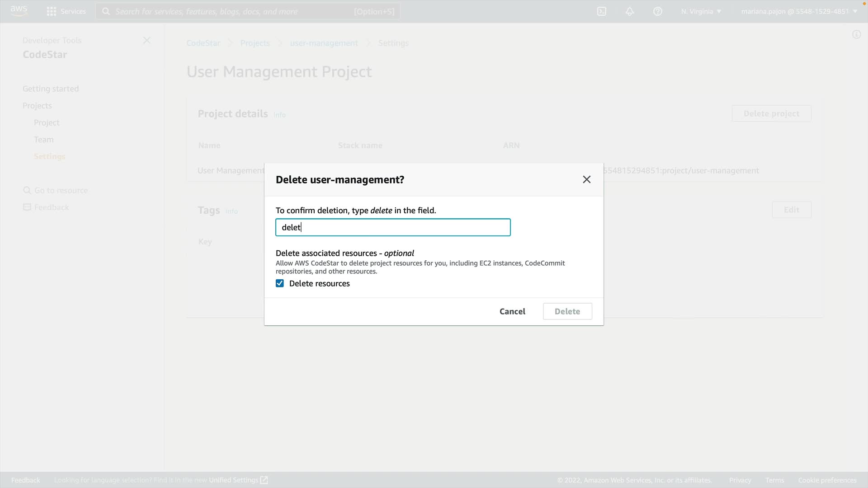
Task: Click the AWS logo icon
Action: pos(19,11)
